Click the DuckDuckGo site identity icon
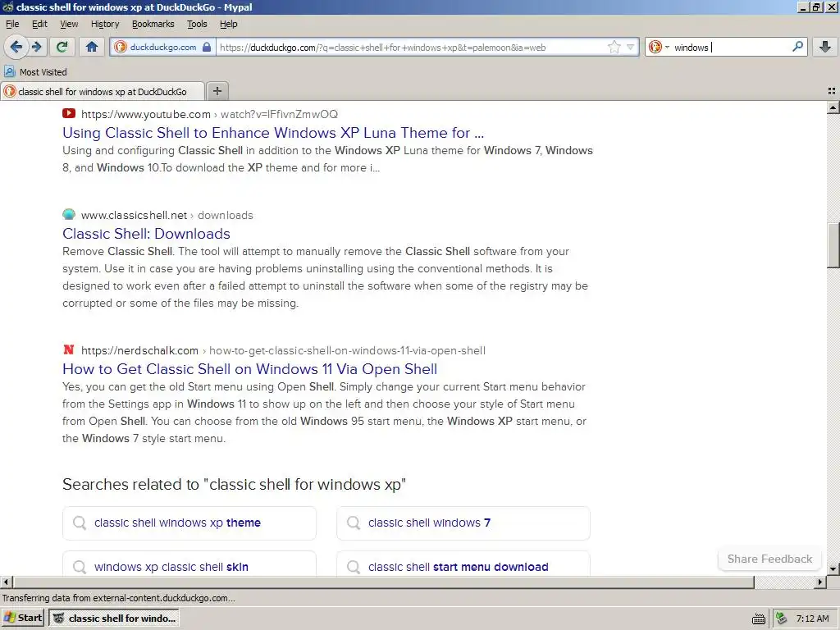Screen dimensions: 840x630 pyautogui.click(x=121, y=47)
